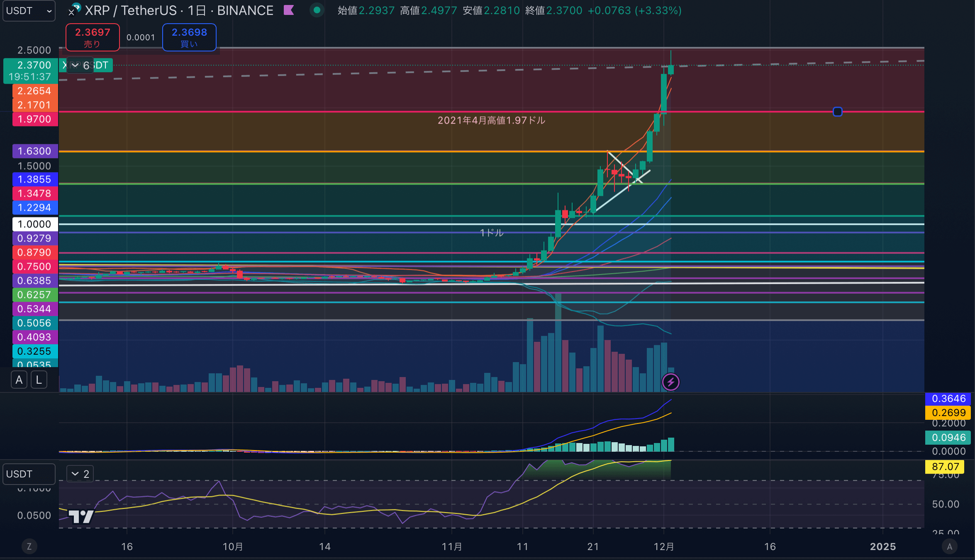The image size is (975, 560).
Task: Click the buy button 2.3698
Action: tap(189, 37)
